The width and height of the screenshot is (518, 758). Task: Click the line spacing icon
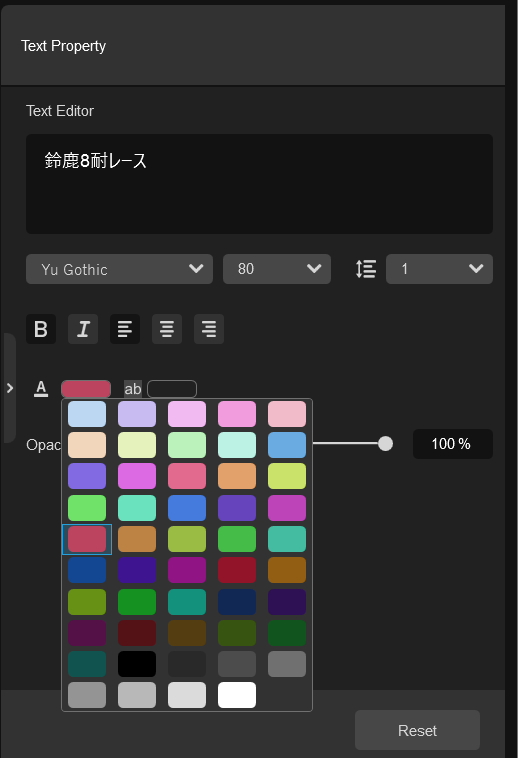pos(366,269)
